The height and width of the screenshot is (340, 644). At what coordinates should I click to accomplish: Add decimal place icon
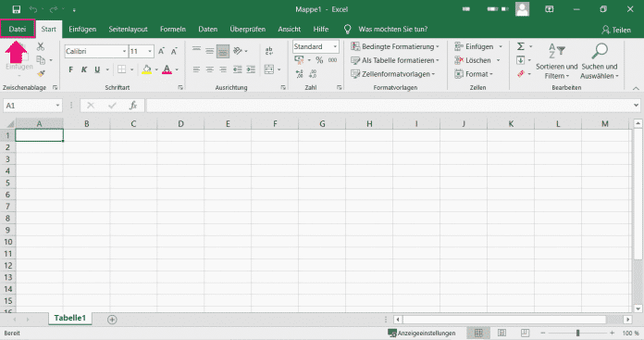click(x=300, y=74)
